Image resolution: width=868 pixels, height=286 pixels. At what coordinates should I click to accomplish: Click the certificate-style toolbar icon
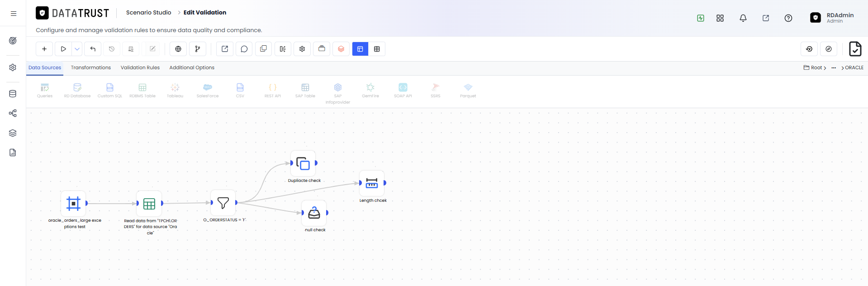pyautogui.click(x=131, y=49)
